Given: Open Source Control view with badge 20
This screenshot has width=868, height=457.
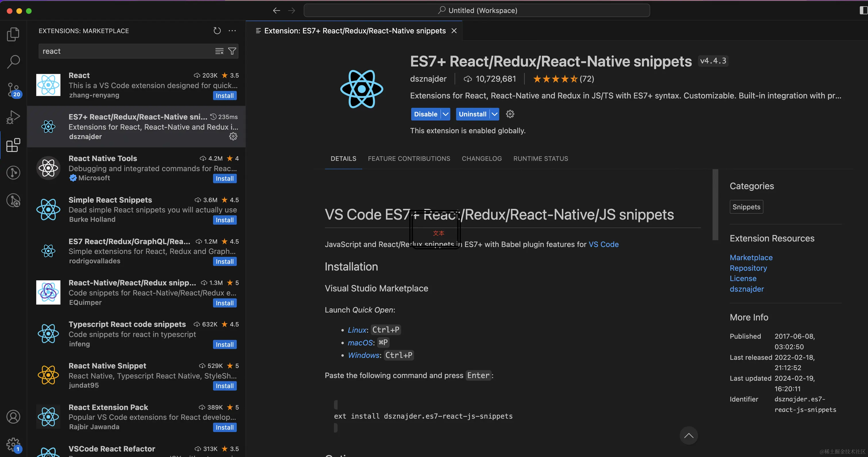Looking at the screenshot, I should click(13, 90).
